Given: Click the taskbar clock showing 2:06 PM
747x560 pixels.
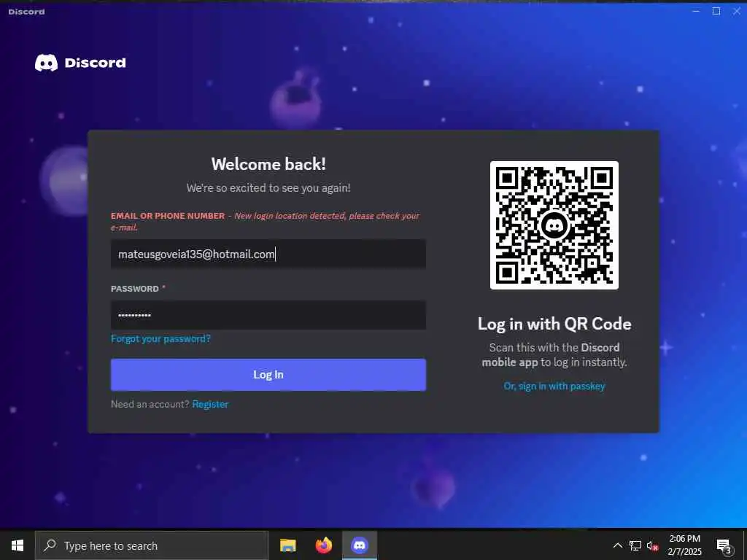Looking at the screenshot, I should tap(684, 545).
